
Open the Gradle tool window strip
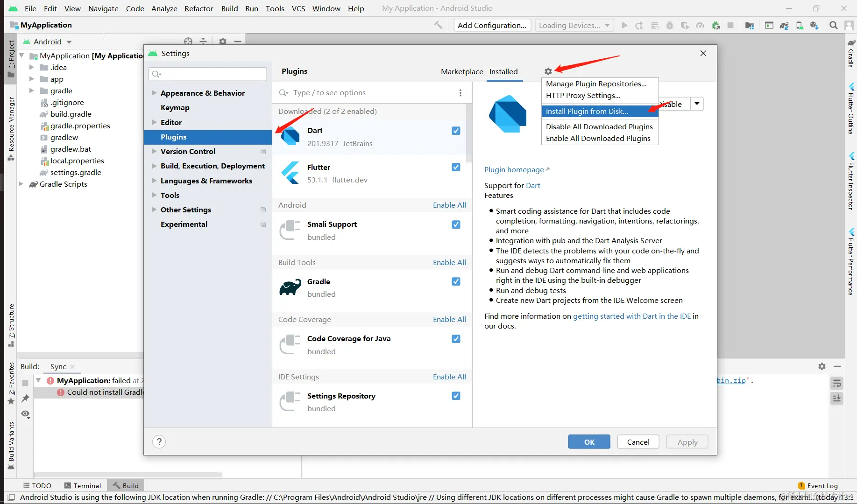(x=851, y=54)
